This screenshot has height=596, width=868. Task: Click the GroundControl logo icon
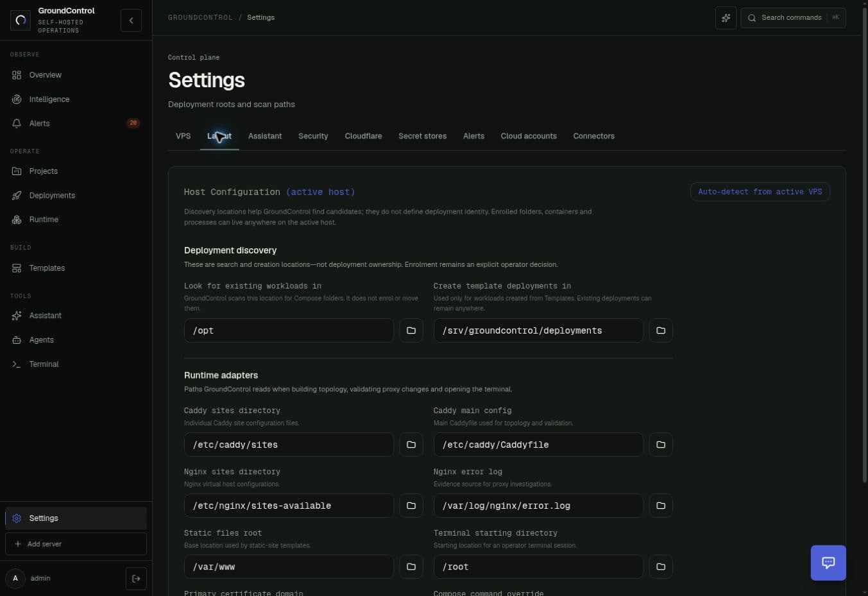click(21, 21)
